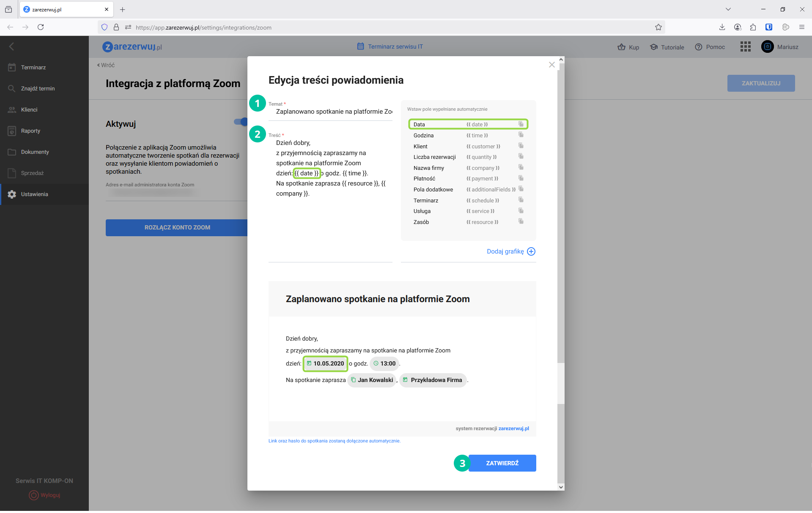Copy the Data {{ date }} field
Viewport: 812px width, 513px height.
click(x=521, y=124)
